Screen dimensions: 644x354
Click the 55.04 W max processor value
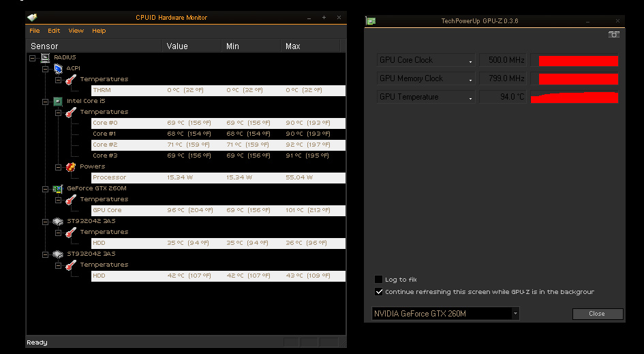pos(299,177)
